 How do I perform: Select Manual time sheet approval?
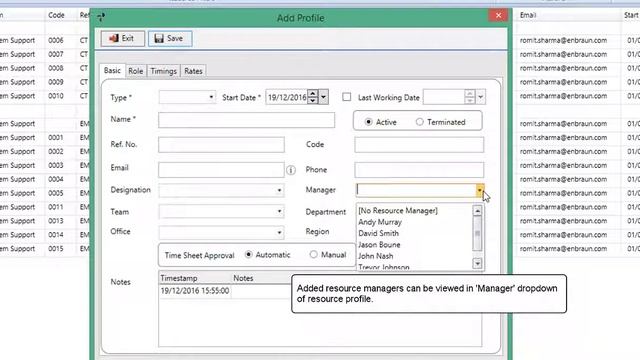[313, 254]
